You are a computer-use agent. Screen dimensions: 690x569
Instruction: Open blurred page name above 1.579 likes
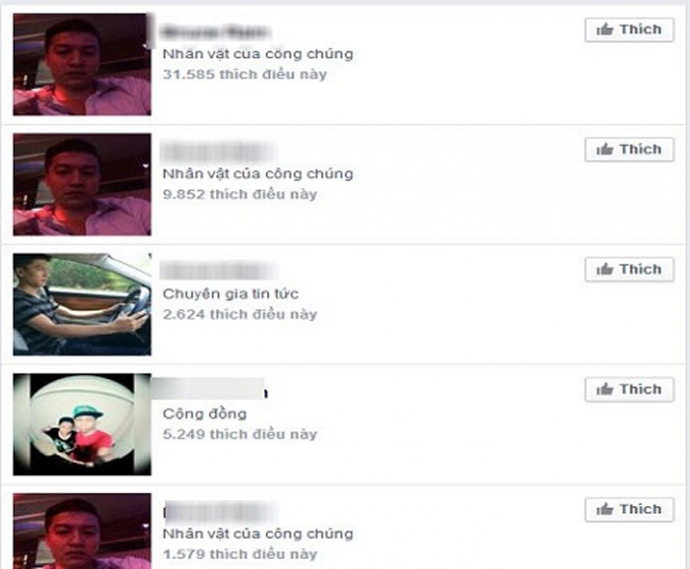pos(219,512)
